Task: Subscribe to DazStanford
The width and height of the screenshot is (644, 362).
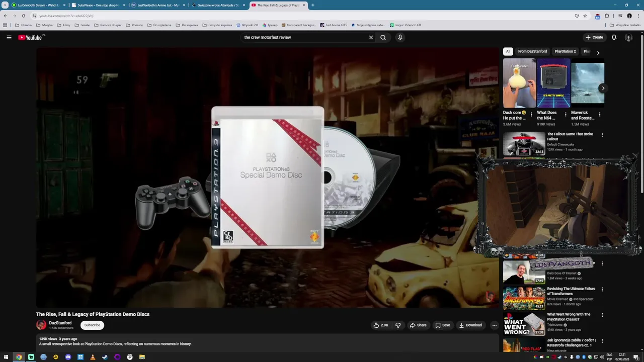Action: 92,325
